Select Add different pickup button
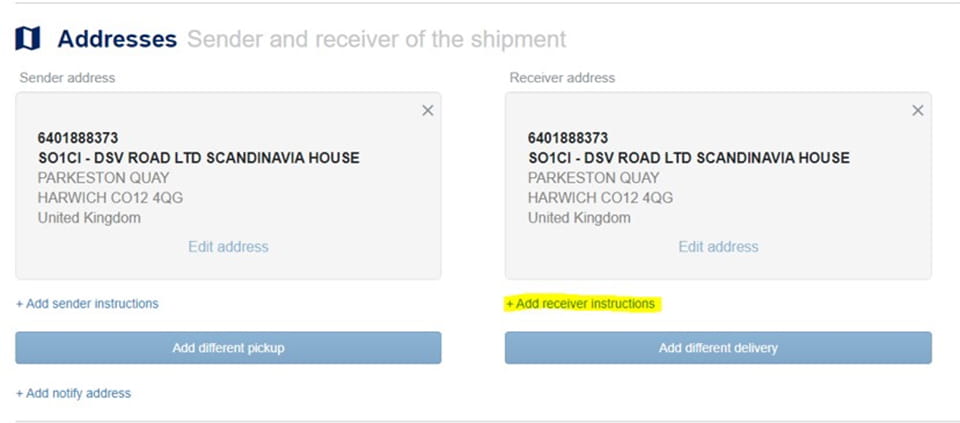 coord(228,348)
